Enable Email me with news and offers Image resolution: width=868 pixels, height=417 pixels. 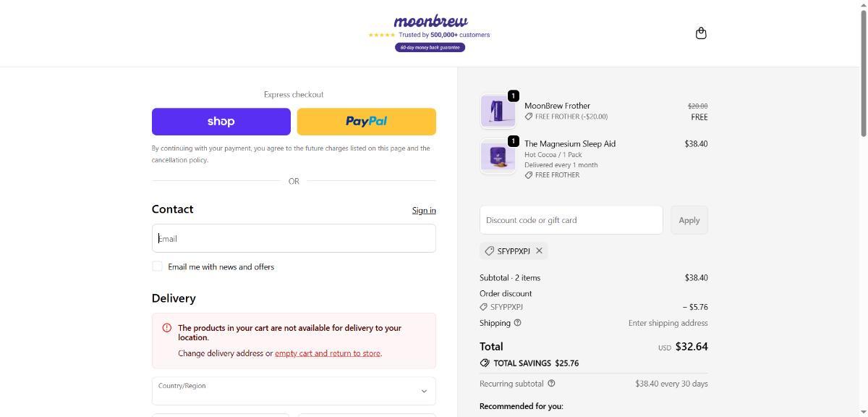157,266
